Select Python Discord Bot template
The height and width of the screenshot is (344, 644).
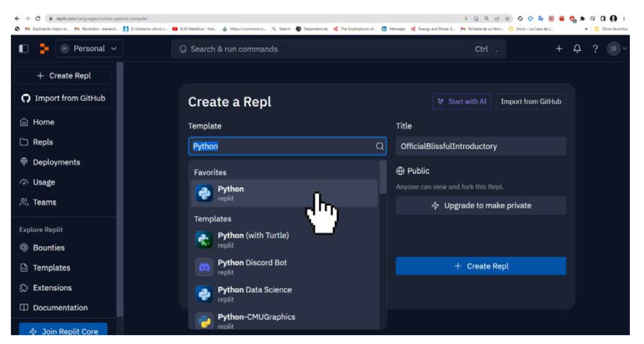click(284, 267)
